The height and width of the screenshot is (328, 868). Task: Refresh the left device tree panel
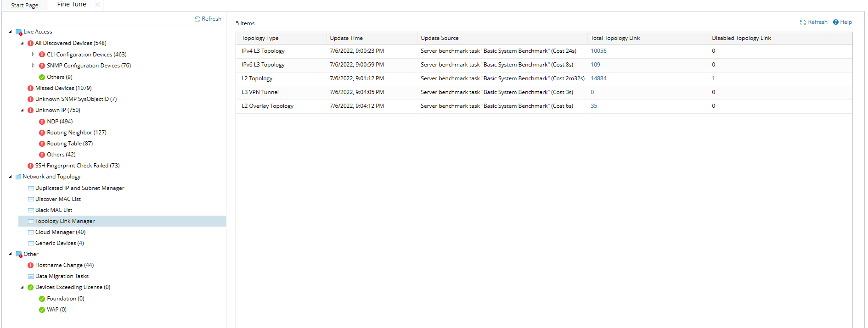[x=208, y=19]
